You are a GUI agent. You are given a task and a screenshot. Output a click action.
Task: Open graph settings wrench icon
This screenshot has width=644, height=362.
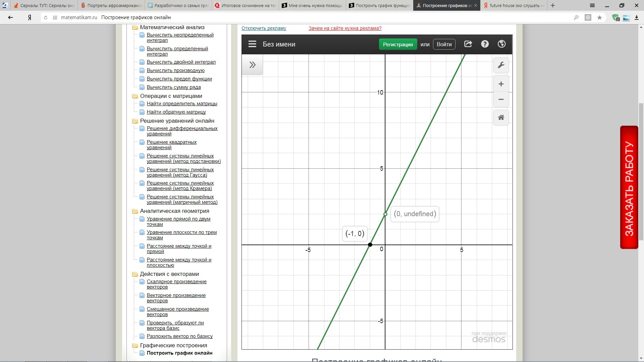click(x=501, y=65)
